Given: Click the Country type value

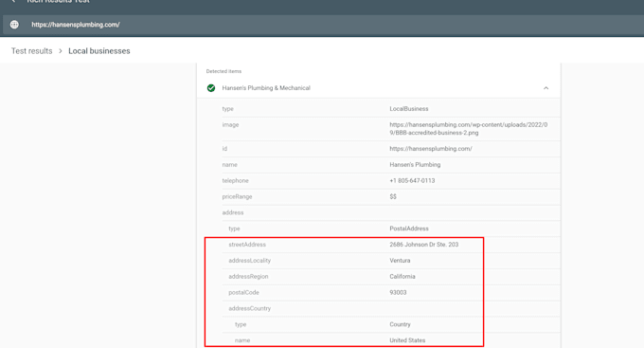Looking at the screenshot, I should click(400, 324).
